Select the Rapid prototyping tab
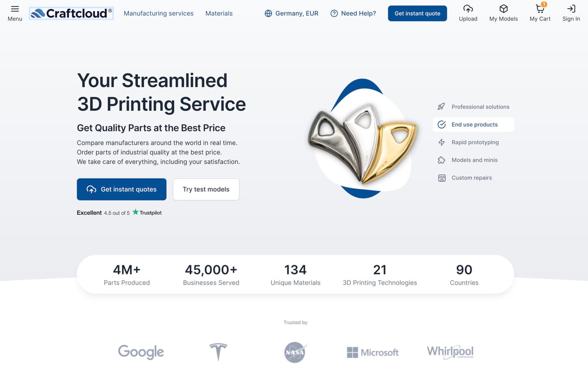 coord(473,142)
